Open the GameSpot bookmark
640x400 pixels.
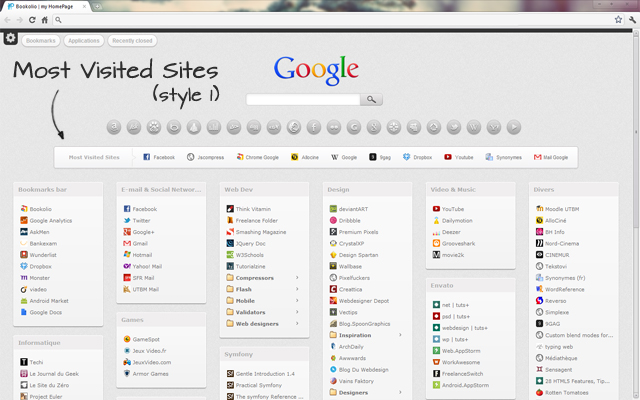[142, 339]
